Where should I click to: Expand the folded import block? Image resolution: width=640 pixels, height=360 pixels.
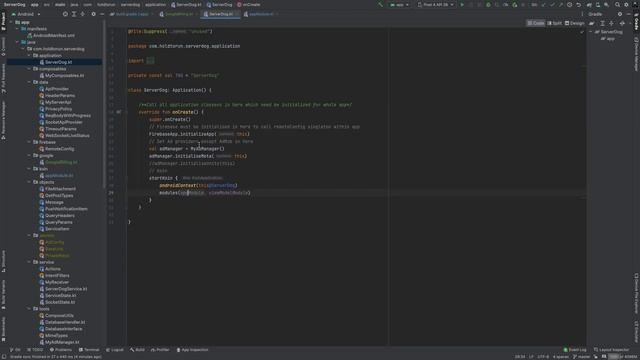(x=150, y=61)
